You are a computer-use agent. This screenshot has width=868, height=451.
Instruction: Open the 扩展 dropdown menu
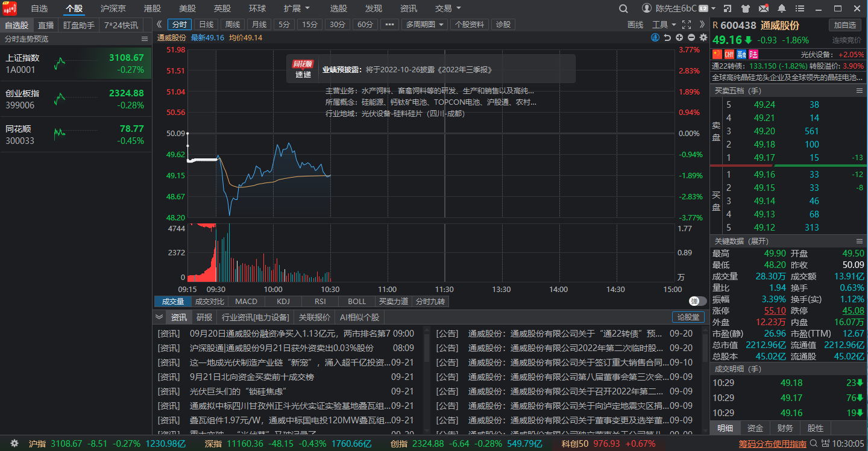297,8
